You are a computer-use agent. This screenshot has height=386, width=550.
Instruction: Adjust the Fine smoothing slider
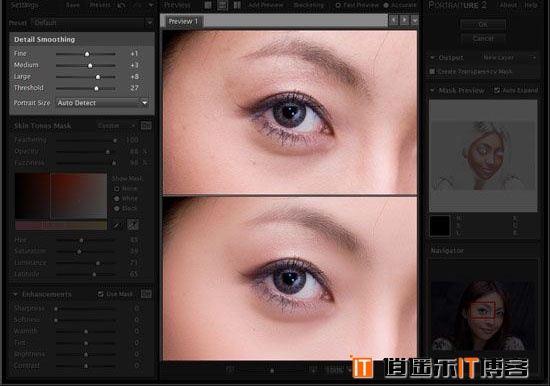pyautogui.click(x=87, y=54)
